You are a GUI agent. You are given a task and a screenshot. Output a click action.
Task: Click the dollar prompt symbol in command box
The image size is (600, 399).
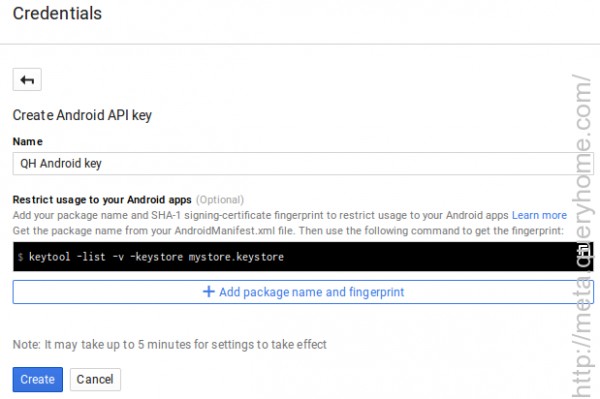pos(21,257)
